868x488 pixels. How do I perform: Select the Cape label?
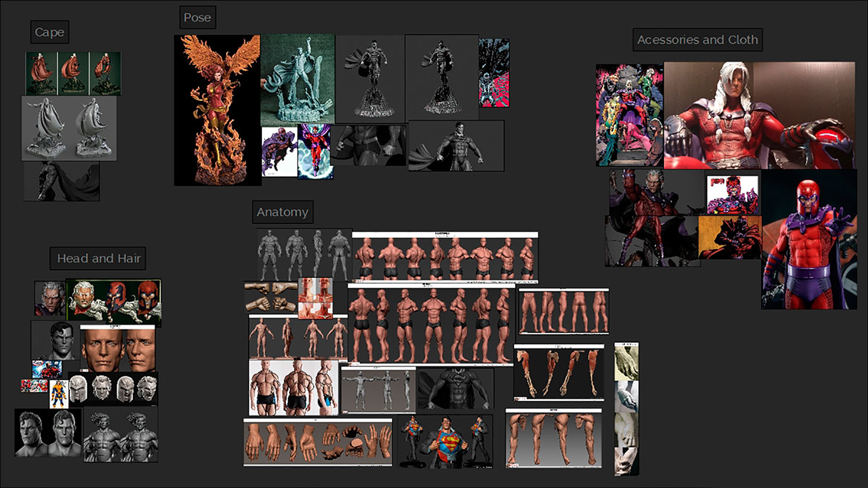(x=50, y=32)
